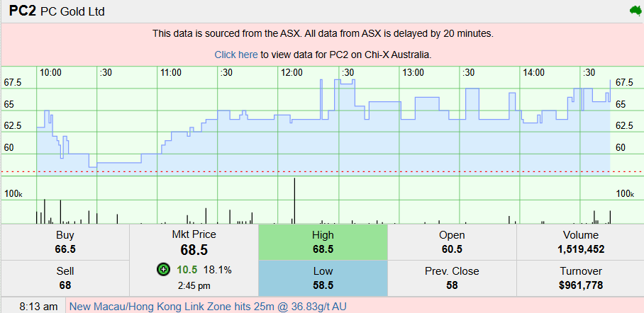The width and height of the screenshot is (644, 313).
Task: Click the tallest volume bar at 12:00
Action: coord(294,200)
